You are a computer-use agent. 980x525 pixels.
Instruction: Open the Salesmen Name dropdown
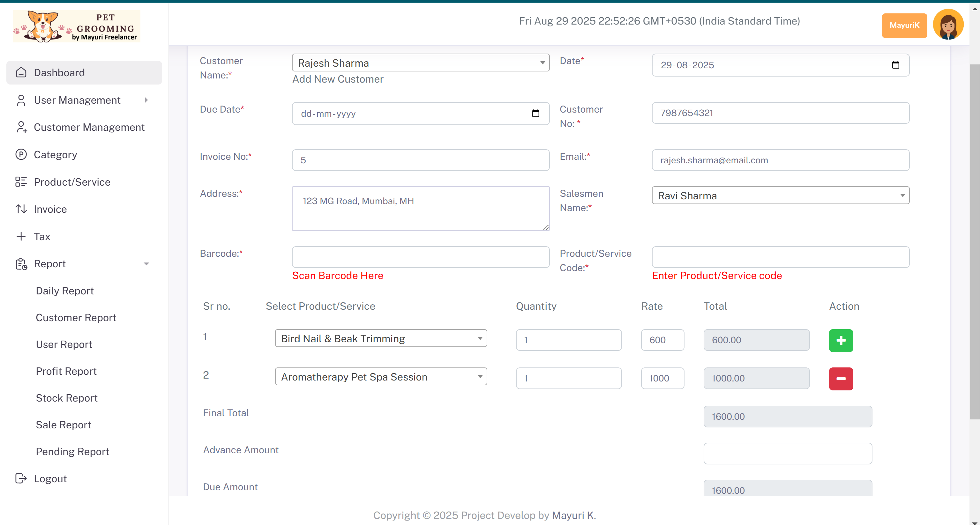click(x=780, y=196)
